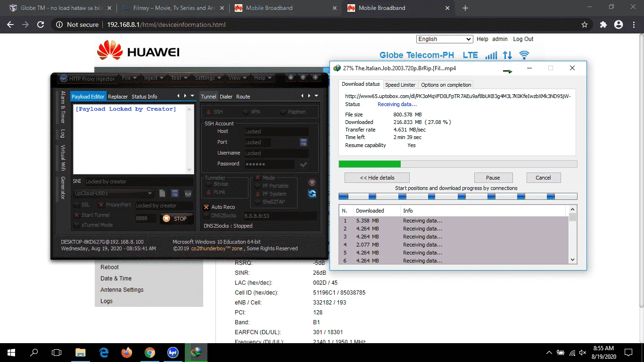Viewport: 644px width, 362px height.
Task: Switch to the Status Info tab
Action: point(144,97)
